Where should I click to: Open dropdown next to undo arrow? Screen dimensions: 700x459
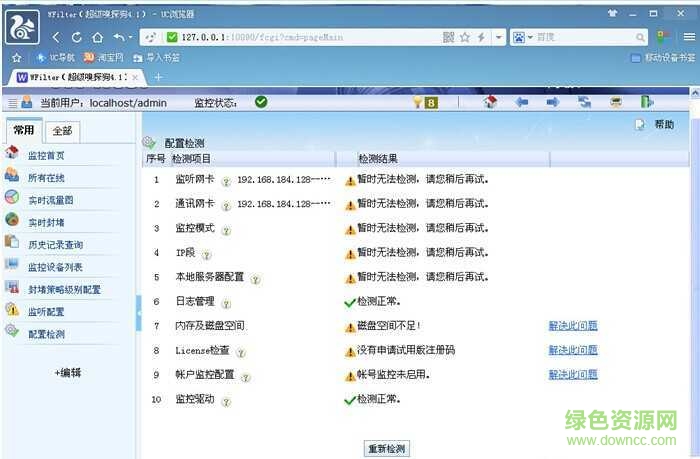130,38
